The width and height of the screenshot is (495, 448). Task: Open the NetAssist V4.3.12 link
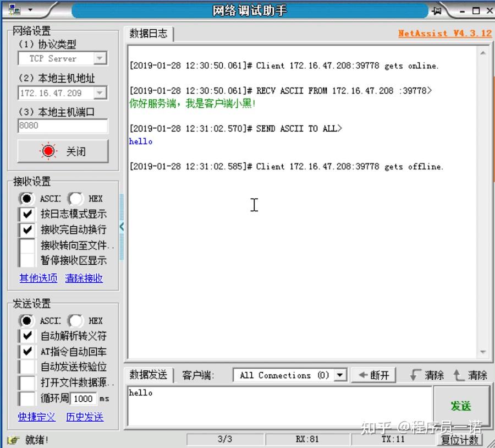click(444, 33)
